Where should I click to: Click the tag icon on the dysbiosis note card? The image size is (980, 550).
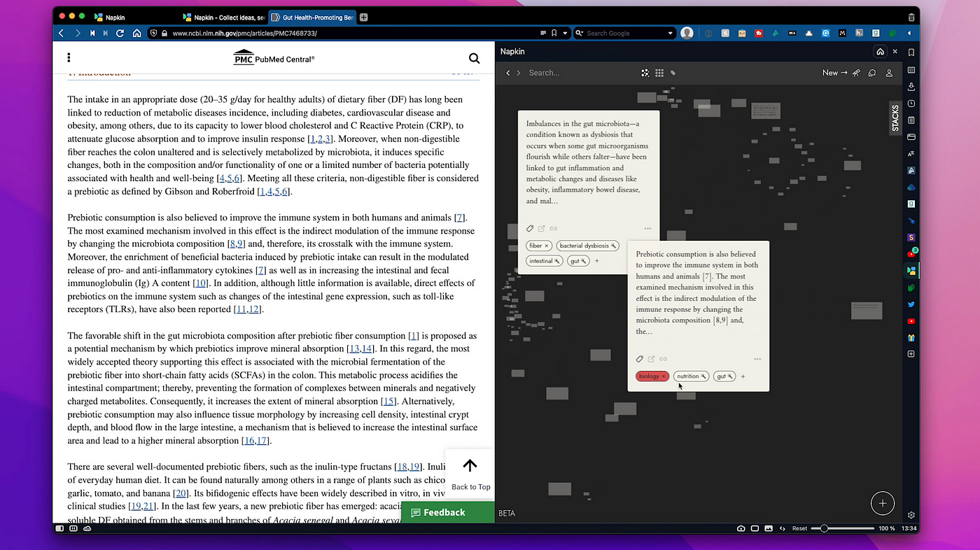[x=530, y=228]
